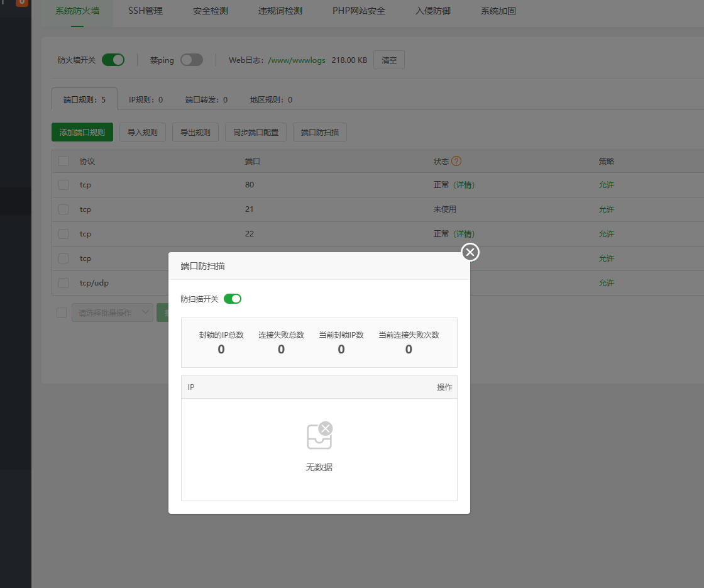Open the /www/wwwlogs path link
Screen dimensions: 704x588
[x=296, y=60]
